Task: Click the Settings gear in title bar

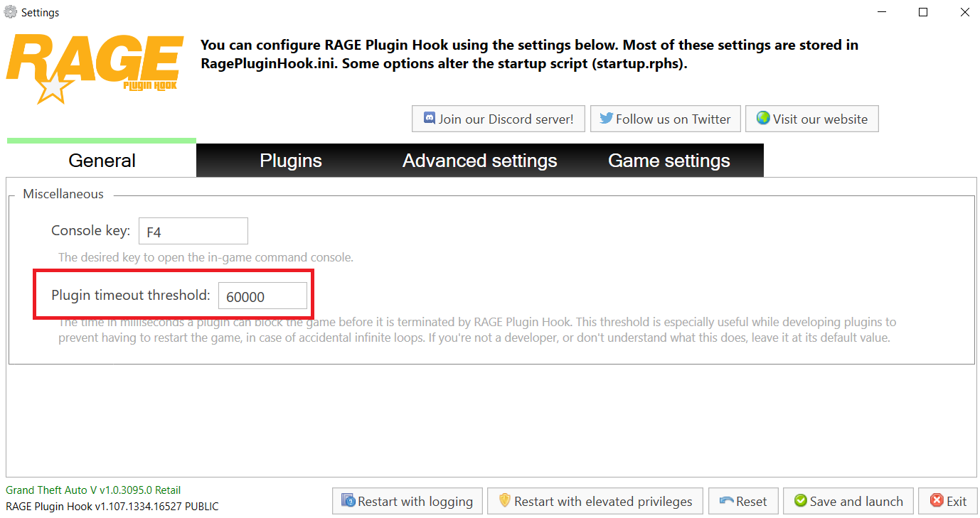Action: coord(11,12)
